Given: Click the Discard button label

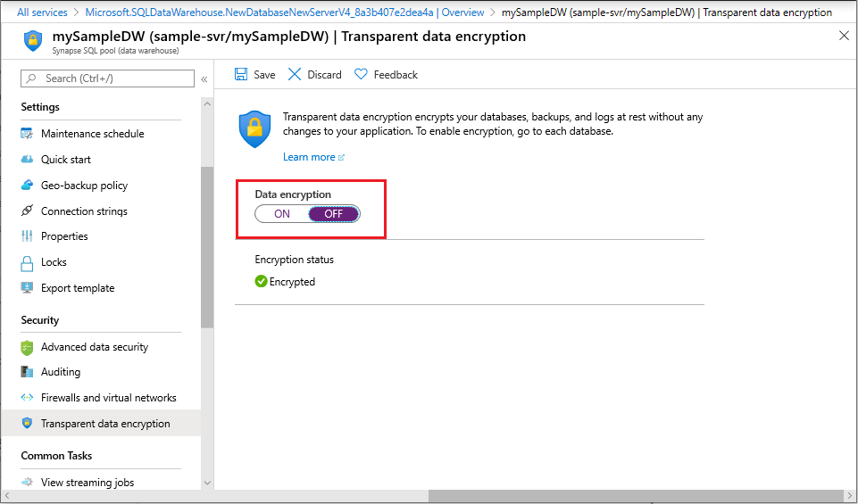Looking at the screenshot, I should click(324, 74).
